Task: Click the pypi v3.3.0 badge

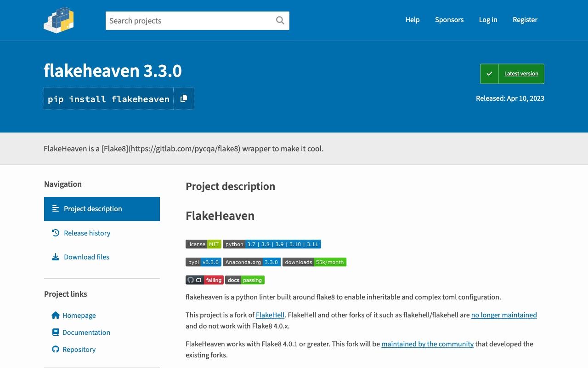Action: coord(204,262)
